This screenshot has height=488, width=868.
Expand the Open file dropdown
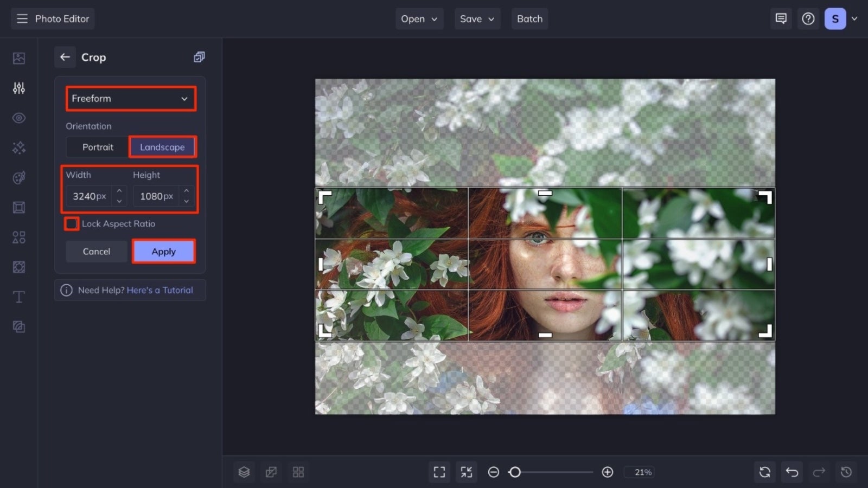click(419, 18)
